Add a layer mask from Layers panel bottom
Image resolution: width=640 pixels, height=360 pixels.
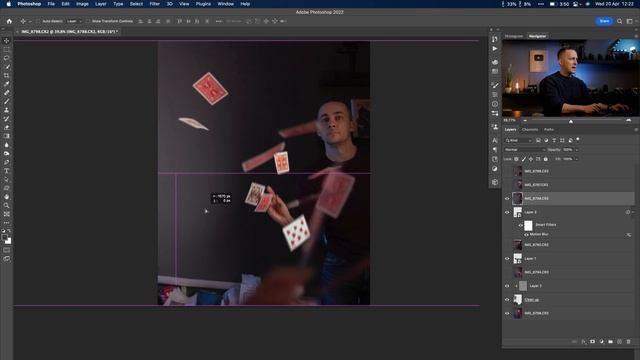click(x=593, y=342)
